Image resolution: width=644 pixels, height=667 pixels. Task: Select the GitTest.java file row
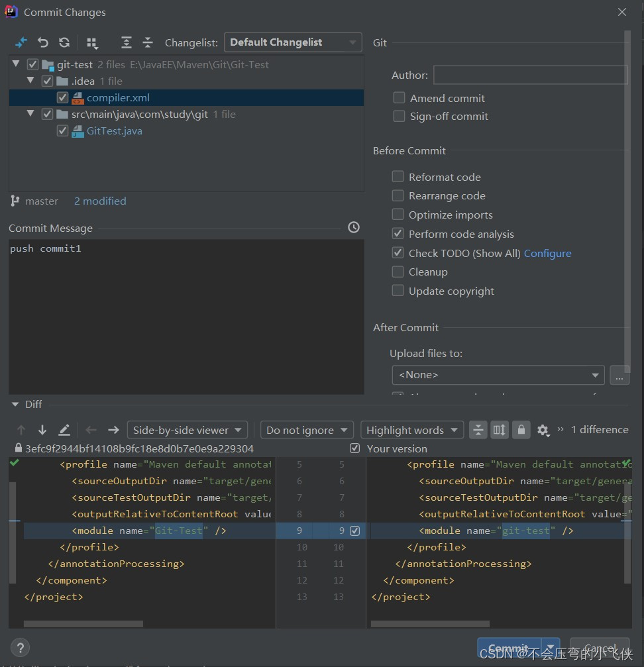(x=186, y=131)
